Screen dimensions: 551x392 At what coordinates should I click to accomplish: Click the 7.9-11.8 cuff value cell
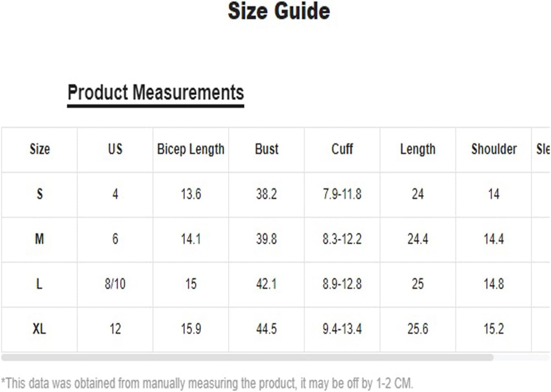coord(342,194)
